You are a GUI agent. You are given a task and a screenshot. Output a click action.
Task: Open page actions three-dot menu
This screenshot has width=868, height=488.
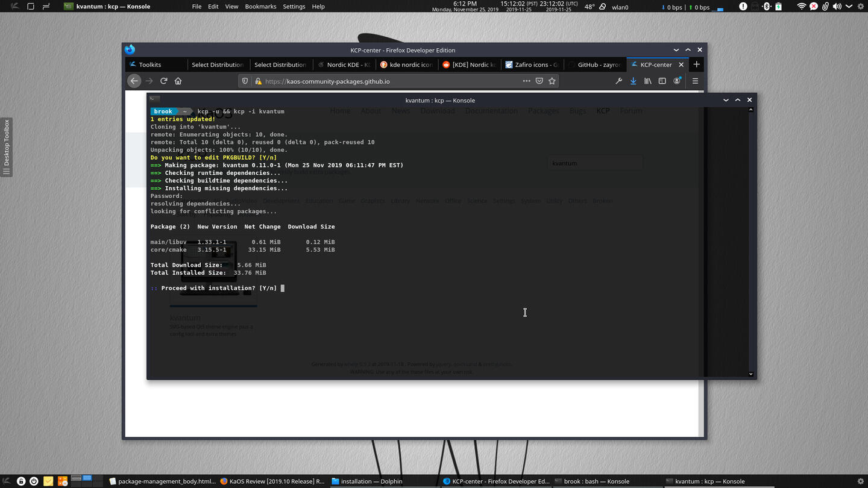coord(526,81)
